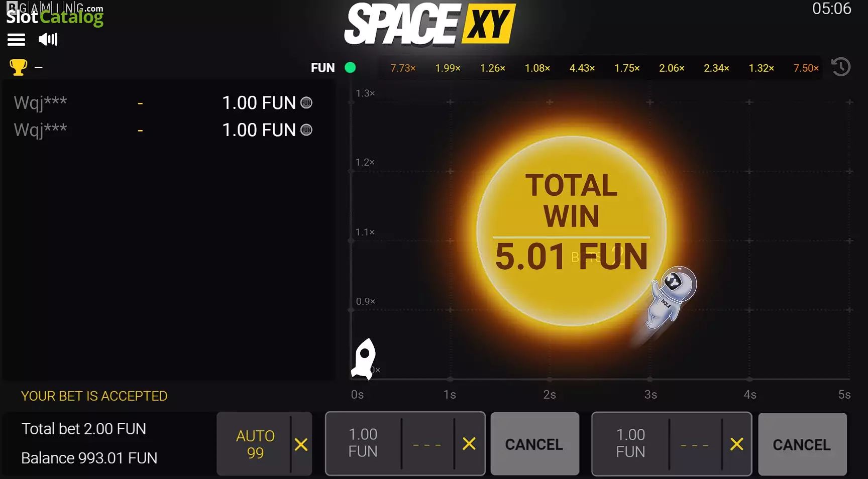Click the astronaut character near the sun
The image size is (868, 479).
pos(672,297)
